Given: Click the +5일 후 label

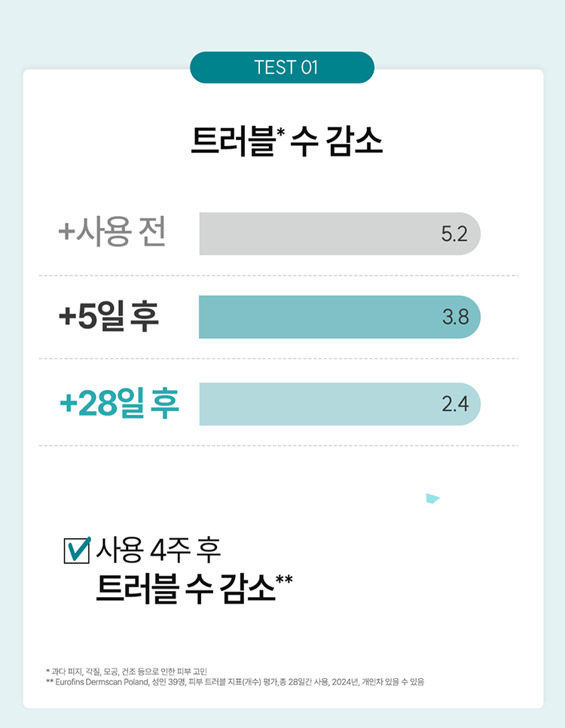Looking at the screenshot, I should pyautogui.click(x=109, y=317).
